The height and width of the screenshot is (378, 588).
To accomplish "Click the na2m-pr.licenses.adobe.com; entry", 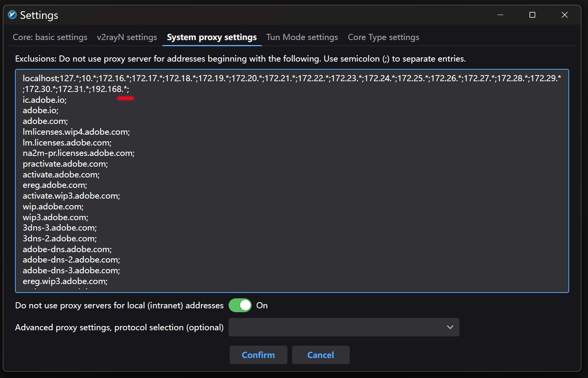I will [79, 153].
